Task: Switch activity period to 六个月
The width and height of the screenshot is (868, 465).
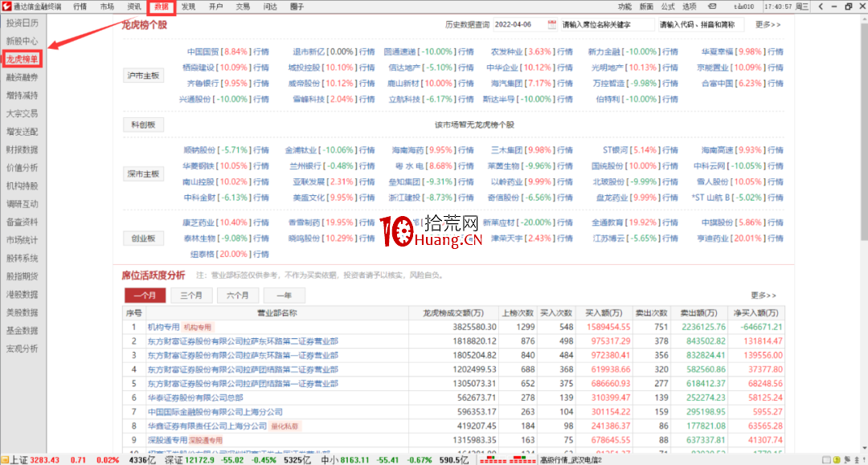Action: [237, 296]
